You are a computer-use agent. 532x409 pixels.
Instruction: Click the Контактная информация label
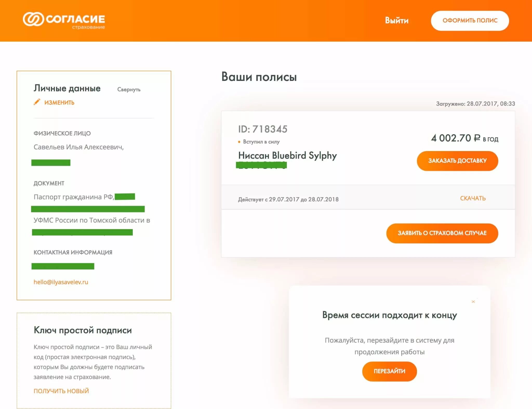[73, 252]
